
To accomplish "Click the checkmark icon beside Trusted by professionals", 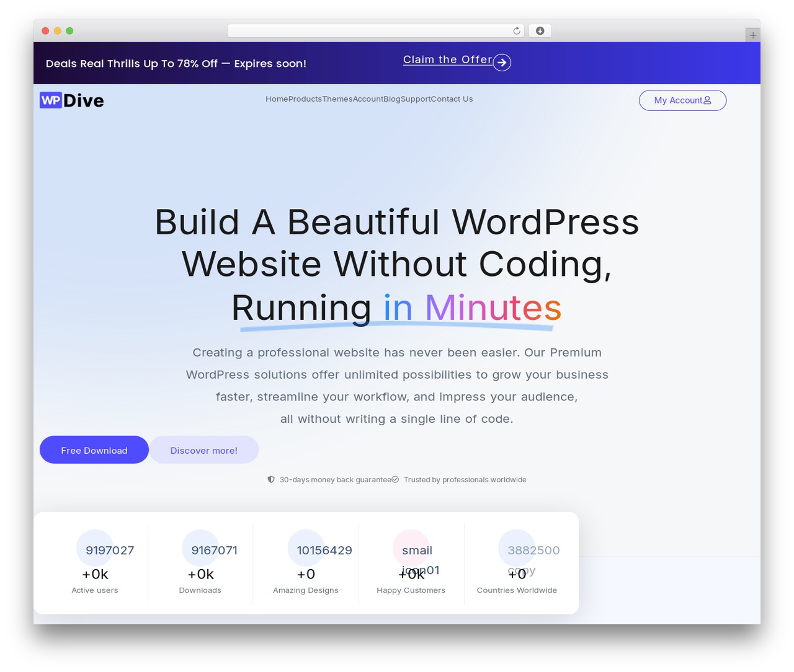I will pyautogui.click(x=395, y=480).
